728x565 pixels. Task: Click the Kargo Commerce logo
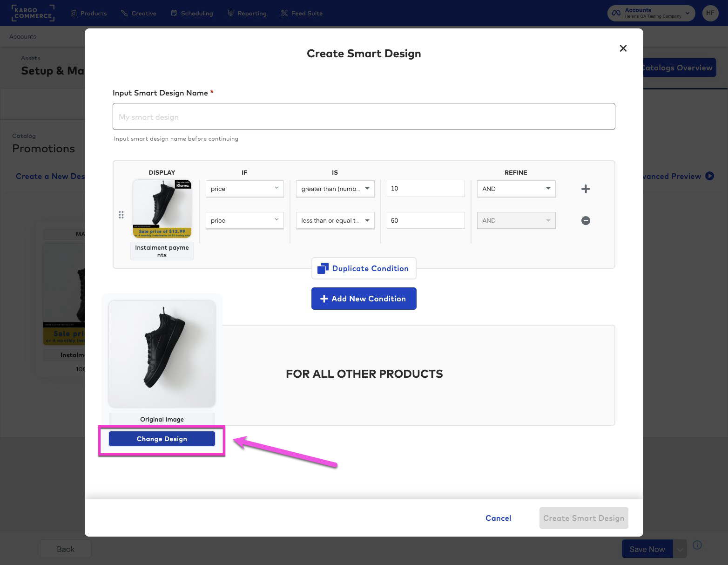(x=33, y=13)
